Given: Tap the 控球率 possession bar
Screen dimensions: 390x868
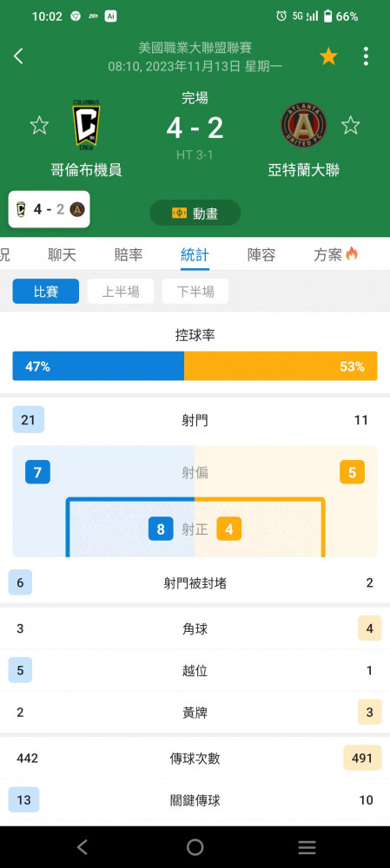Looking at the screenshot, I should [195, 366].
